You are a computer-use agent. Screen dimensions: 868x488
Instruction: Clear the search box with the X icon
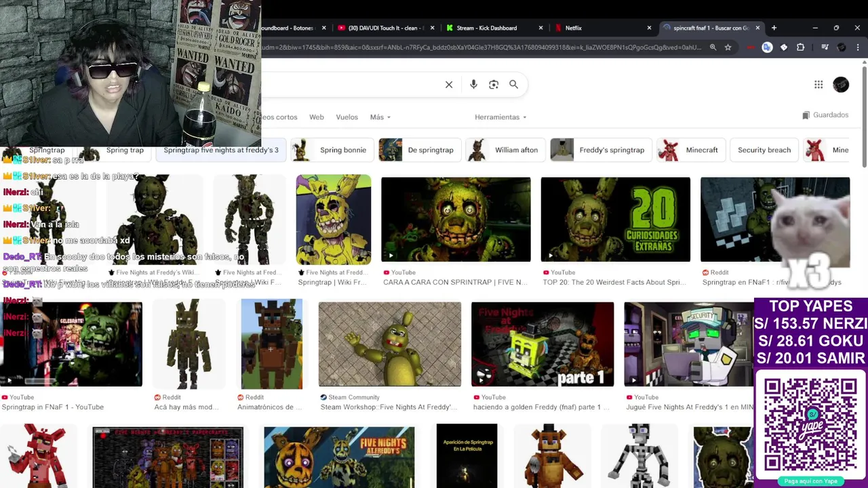[x=449, y=85]
